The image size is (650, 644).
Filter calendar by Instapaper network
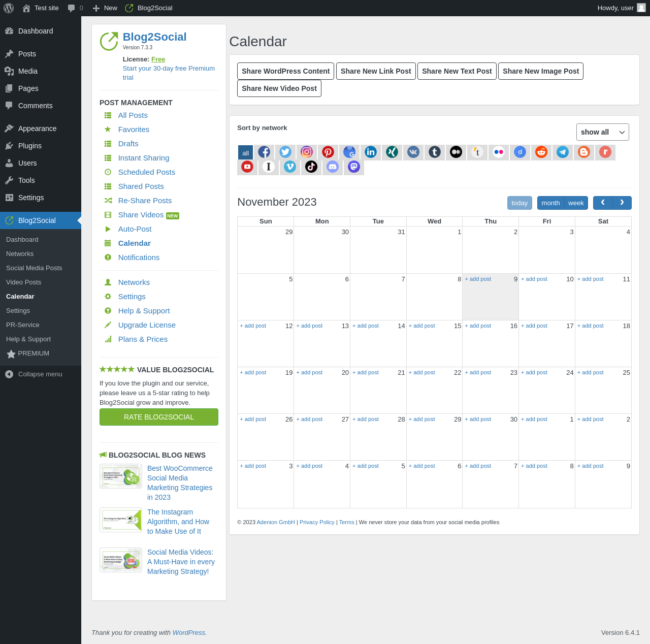click(x=269, y=167)
